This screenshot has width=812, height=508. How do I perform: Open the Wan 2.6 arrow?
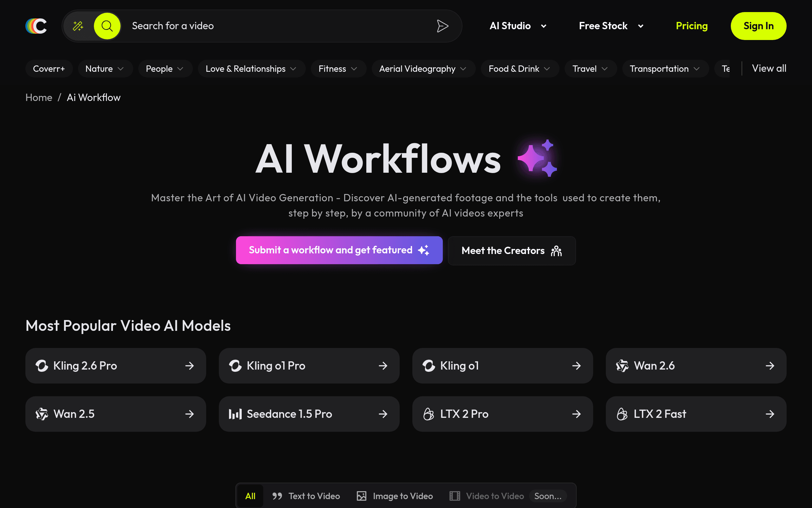[x=770, y=365]
